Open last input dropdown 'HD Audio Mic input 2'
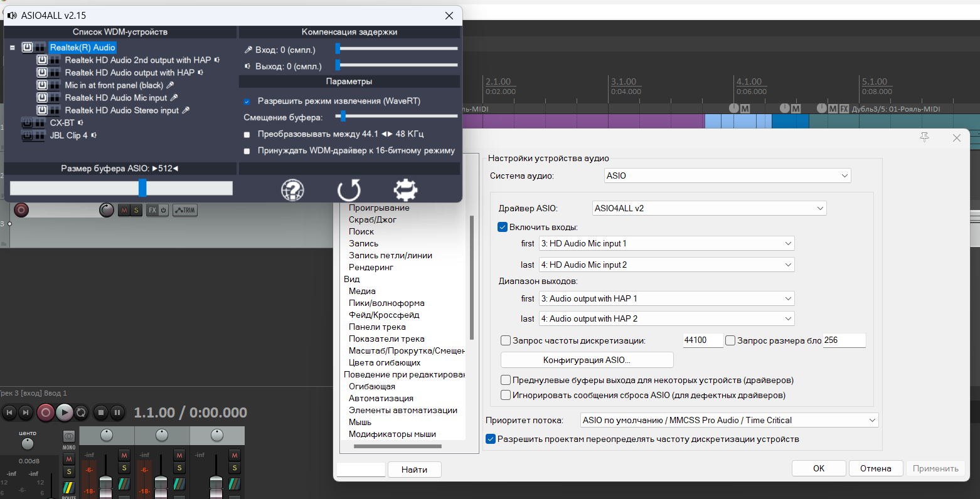This screenshot has width=980, height=499. point(667,265)
